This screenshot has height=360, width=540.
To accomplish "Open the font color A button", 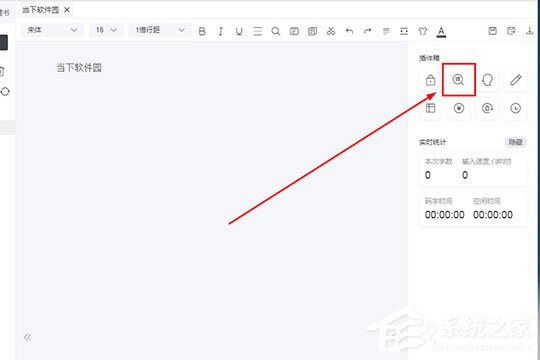I will tap(441, 32).
